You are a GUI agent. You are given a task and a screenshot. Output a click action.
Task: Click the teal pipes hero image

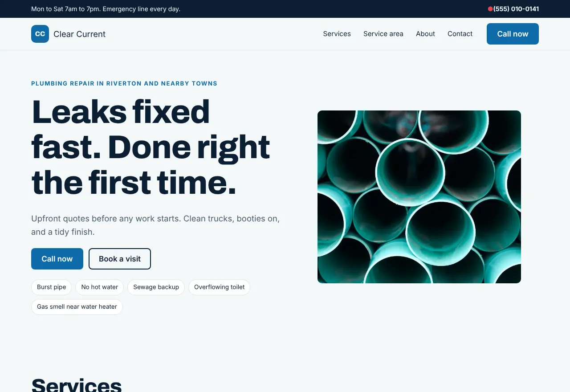[x=419, y=197]
